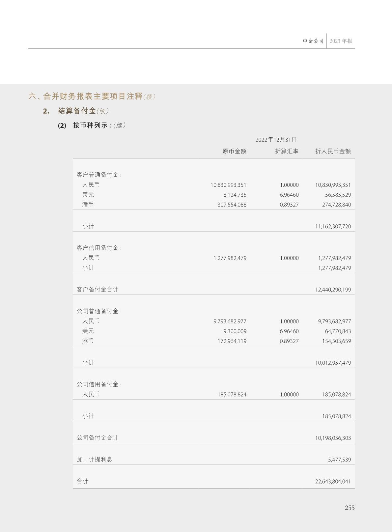Screen dimensions: 392x532
Task: Click the 折人民币金额 column header
Action: [x=333, y=151]
